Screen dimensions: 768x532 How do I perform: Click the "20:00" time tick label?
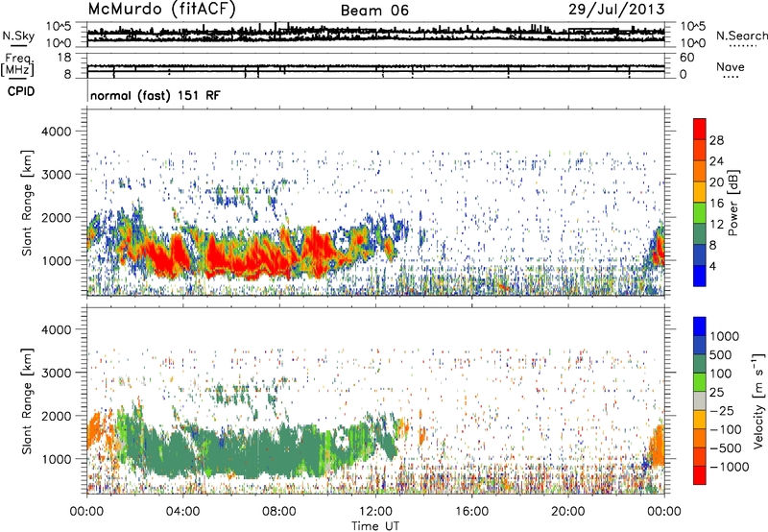(567, 512)
